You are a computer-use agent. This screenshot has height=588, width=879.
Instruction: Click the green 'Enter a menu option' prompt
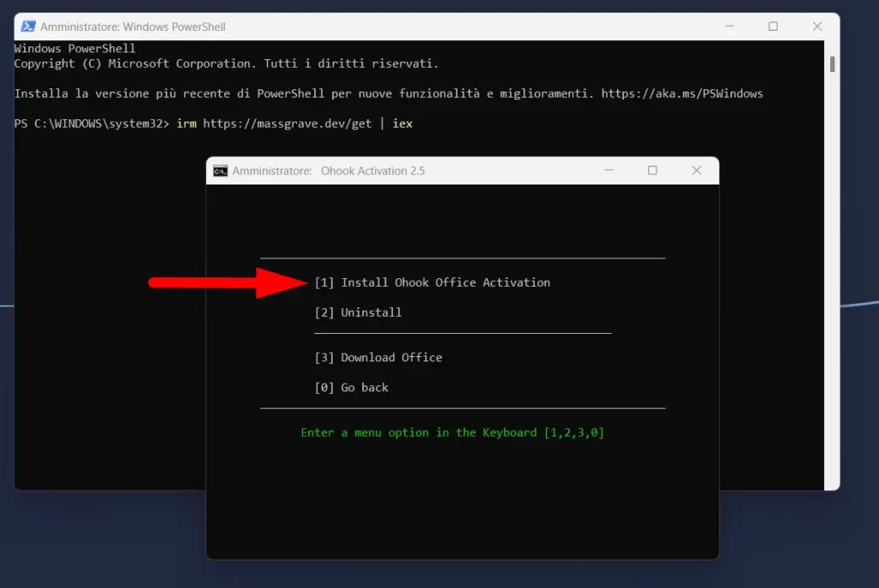pos(452,432)
